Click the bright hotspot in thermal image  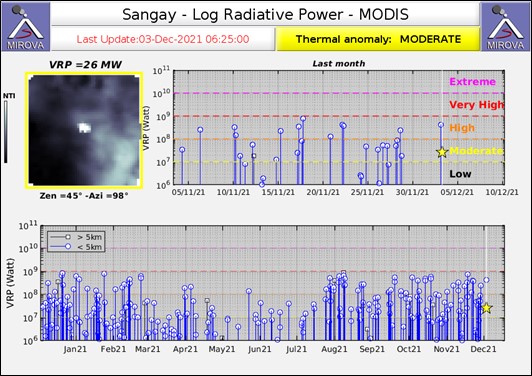coord(84,128)
